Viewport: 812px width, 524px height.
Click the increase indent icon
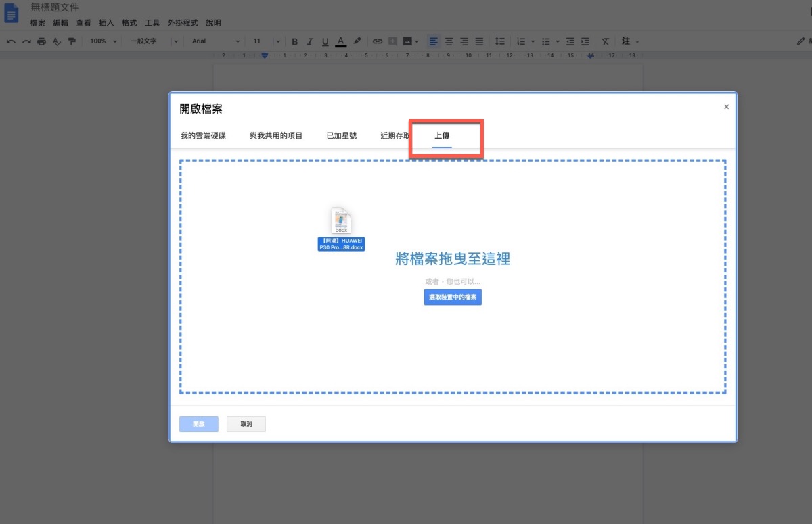click(x=585, y=41)
